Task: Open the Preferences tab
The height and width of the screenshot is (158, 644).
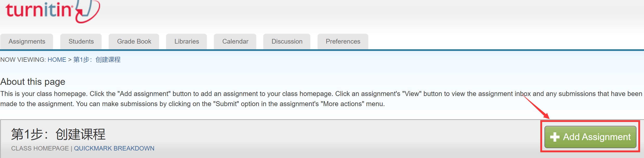Action: click(343, 42)
